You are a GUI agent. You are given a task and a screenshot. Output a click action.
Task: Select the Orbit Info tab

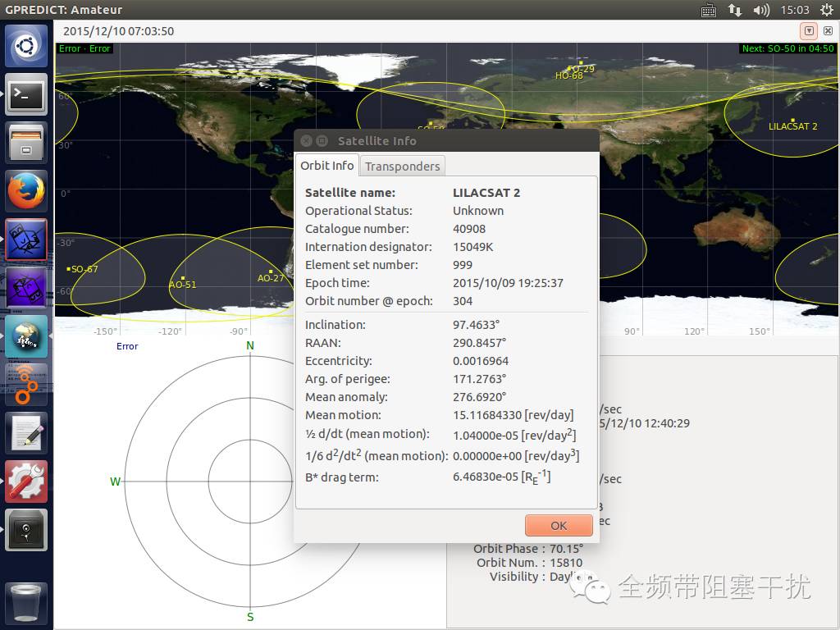pos(326,166)
